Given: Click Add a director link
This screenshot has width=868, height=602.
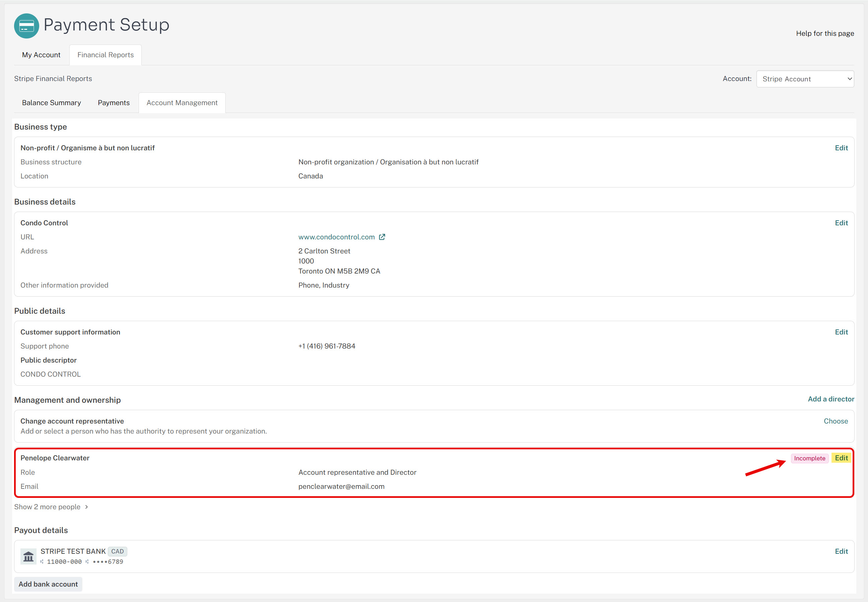Looking at the screenshot, I should [830, 399].
